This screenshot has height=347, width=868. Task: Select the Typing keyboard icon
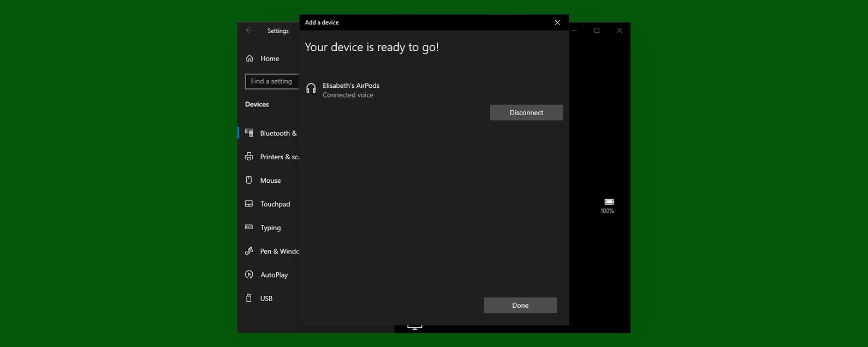249,228
